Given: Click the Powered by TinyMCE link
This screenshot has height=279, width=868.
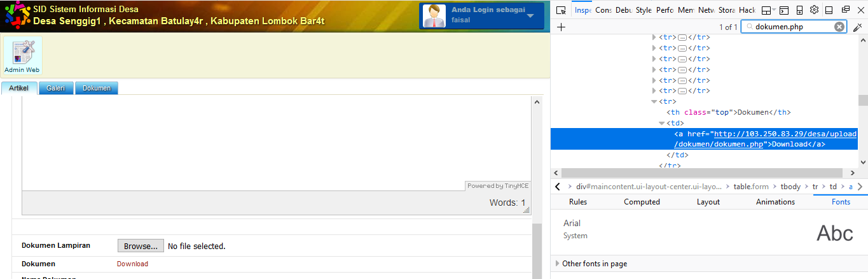Looking at the screenshot, I should pos(498,186).
